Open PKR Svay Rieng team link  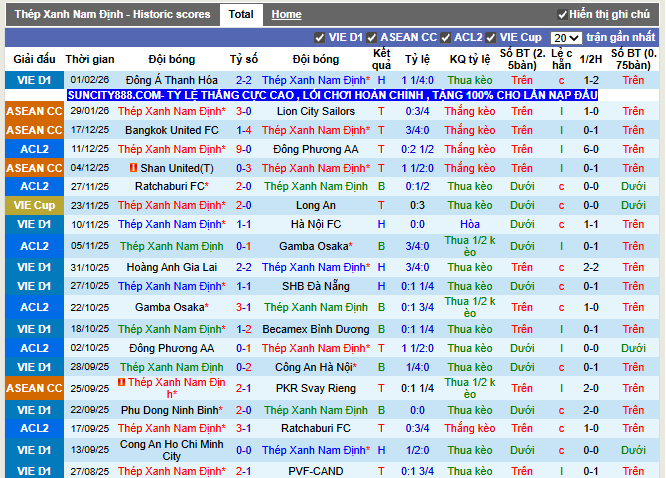[316, 388]
